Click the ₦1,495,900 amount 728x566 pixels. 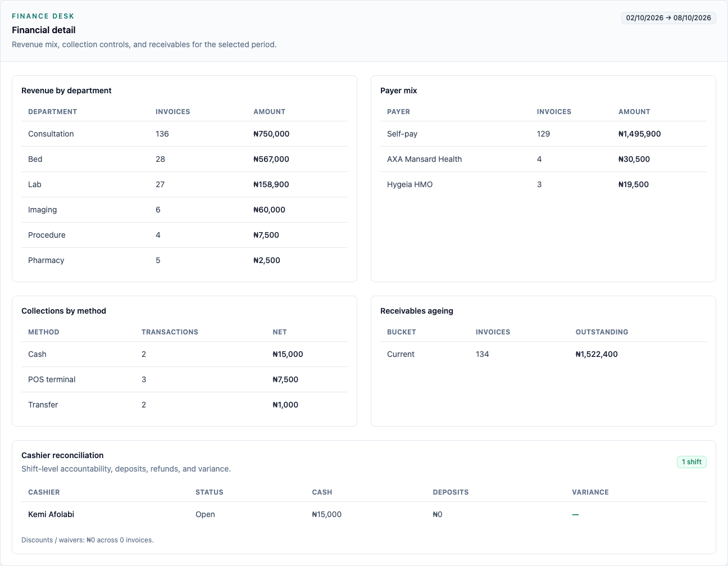click(x=640, y=134)
